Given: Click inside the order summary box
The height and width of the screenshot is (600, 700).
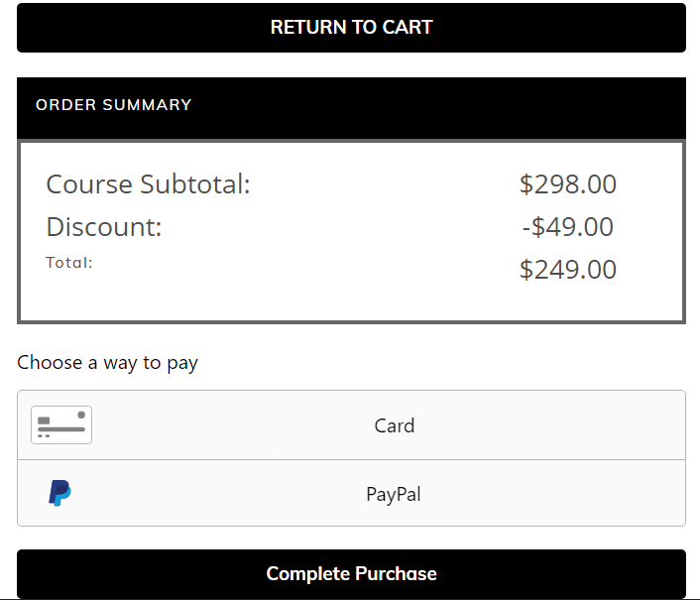Looking at the screenshot, I should tap(351, 232).
